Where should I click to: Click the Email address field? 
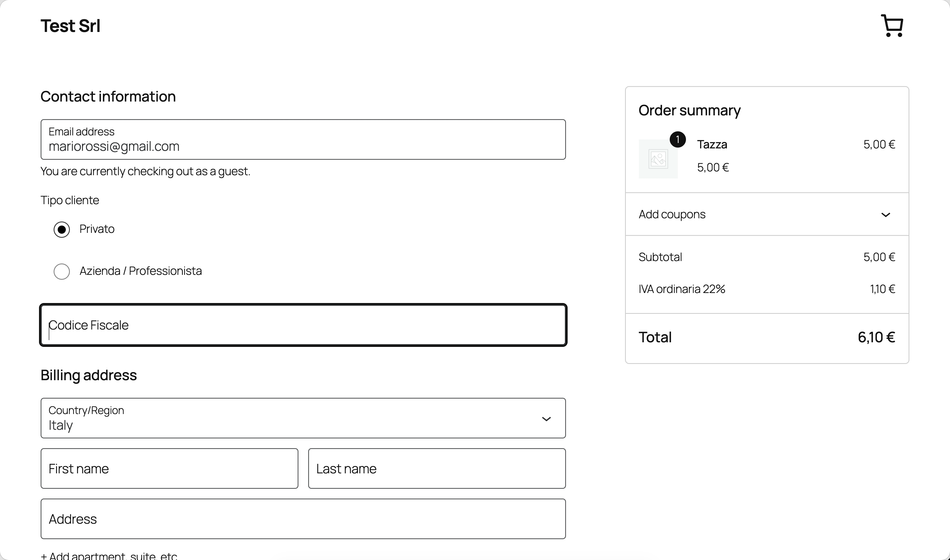point(303,140)
